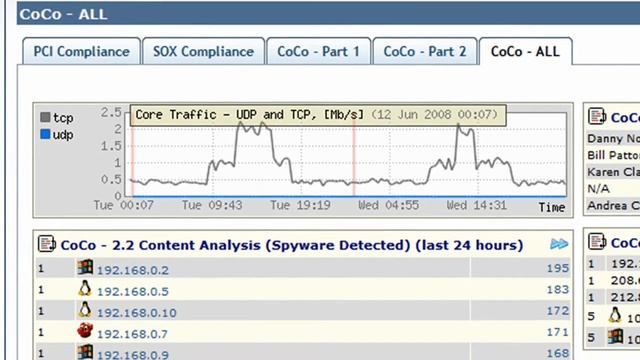Click the Tue 19:19 time axis label
Viewport: 640px width, 360px height.
pyautogui.click(x=300, y=205)
